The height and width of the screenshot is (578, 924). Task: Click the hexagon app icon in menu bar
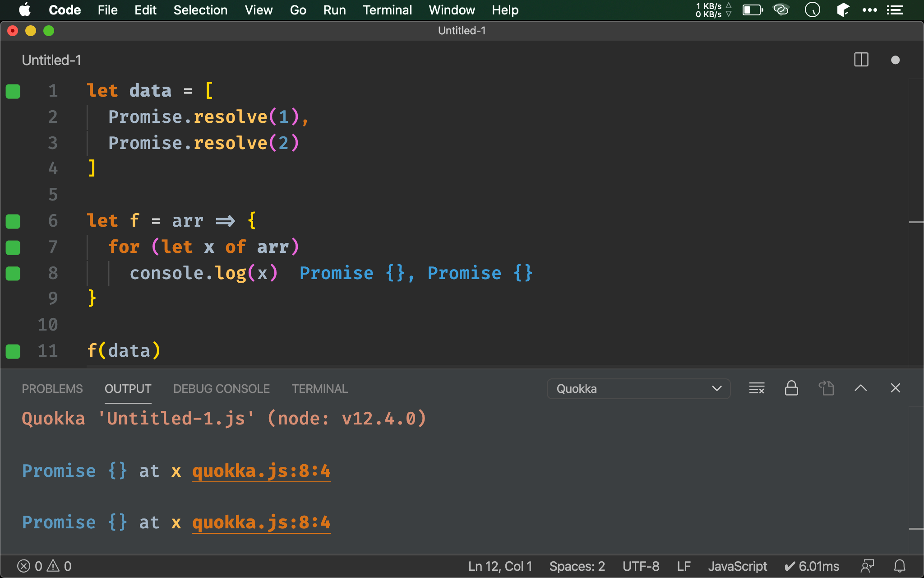pos(843,9)
